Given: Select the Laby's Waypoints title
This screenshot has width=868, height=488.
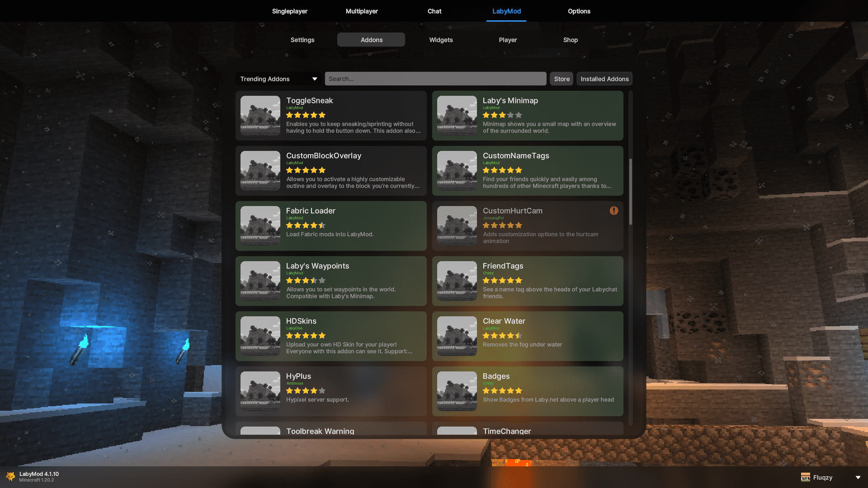Looking at the screenshot, I should tap(317, 266).
